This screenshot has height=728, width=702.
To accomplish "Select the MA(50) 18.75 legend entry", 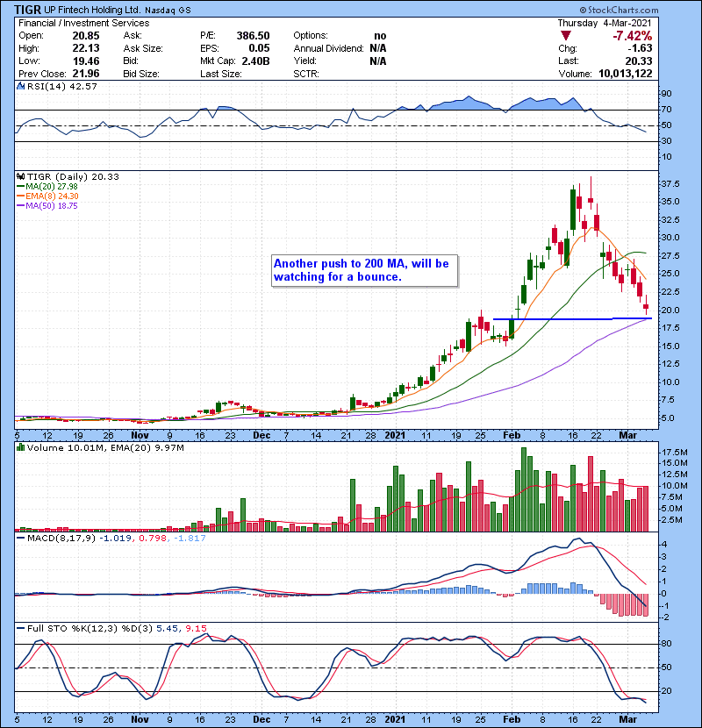I will (47, 205).
